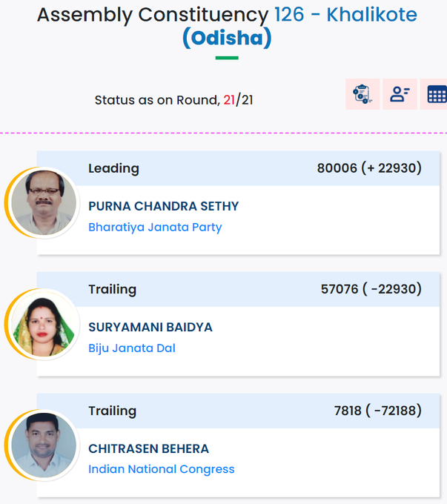Open the Indian National Congress link
This screenshot has height=504, width=447.
click(162, 469)
